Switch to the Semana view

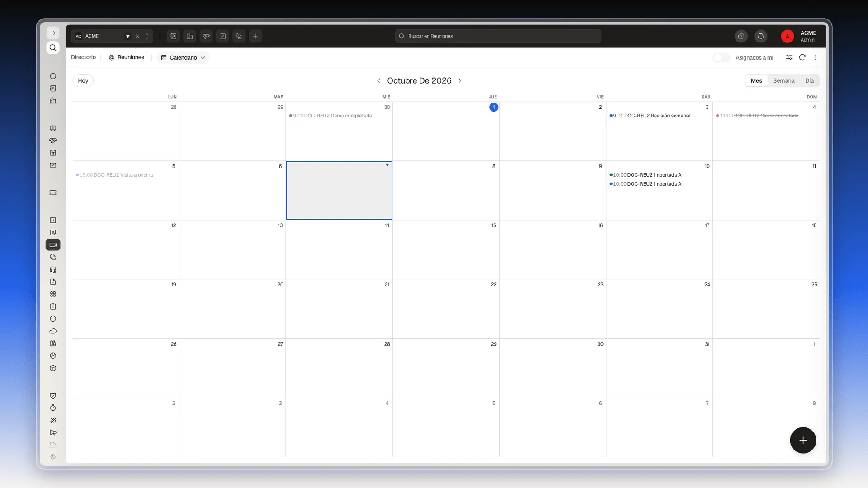[783, 81]
